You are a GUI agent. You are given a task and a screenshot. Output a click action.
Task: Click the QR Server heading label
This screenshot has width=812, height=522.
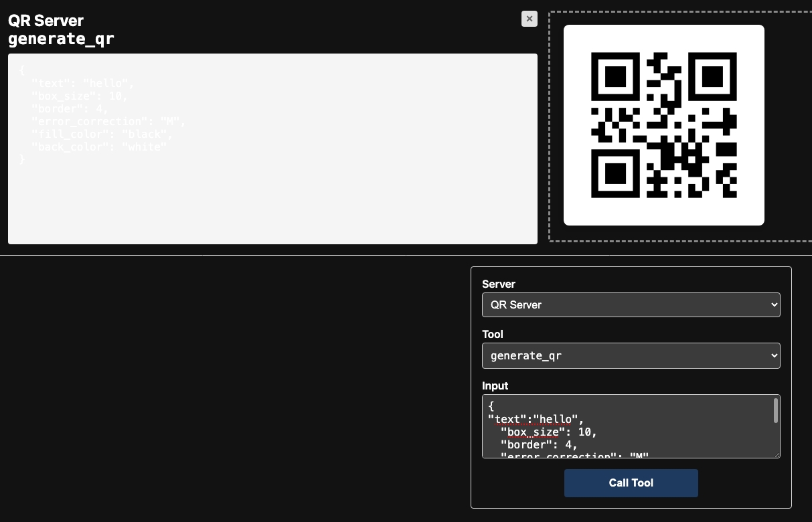point(46,21)
